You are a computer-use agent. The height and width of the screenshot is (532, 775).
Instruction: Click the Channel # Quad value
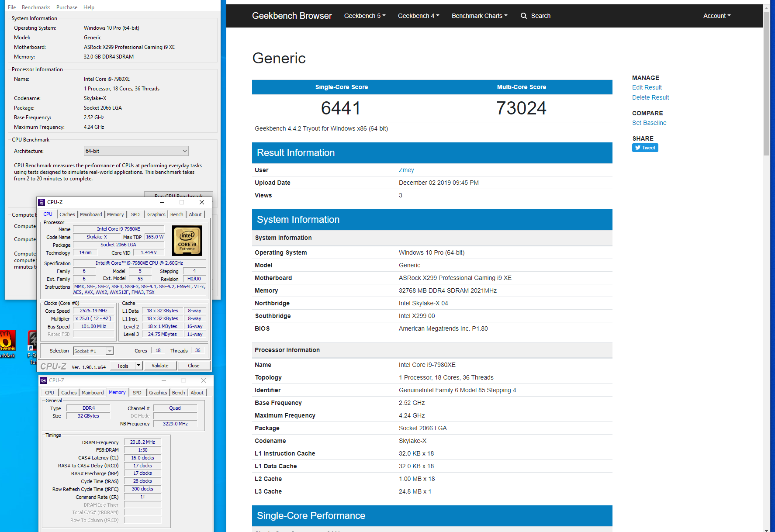pos(175,408)
